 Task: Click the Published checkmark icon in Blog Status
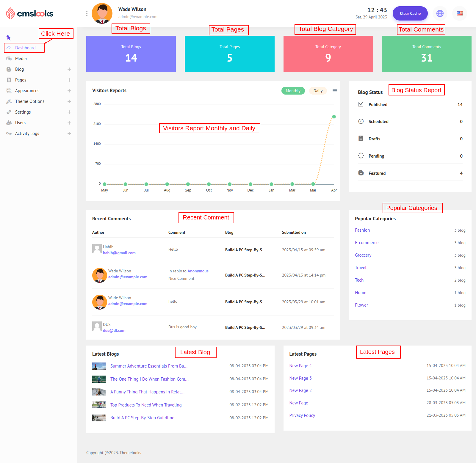[361, 104]
